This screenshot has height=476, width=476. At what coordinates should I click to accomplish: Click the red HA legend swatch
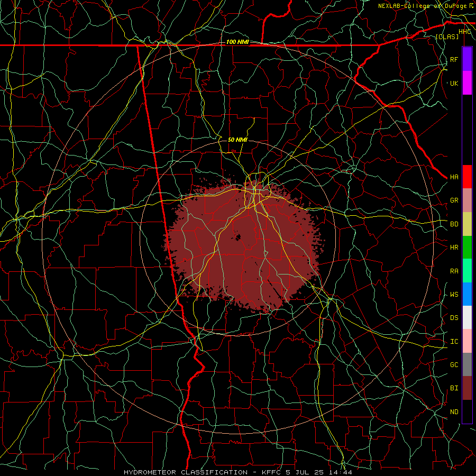click(x=467, y=177)
